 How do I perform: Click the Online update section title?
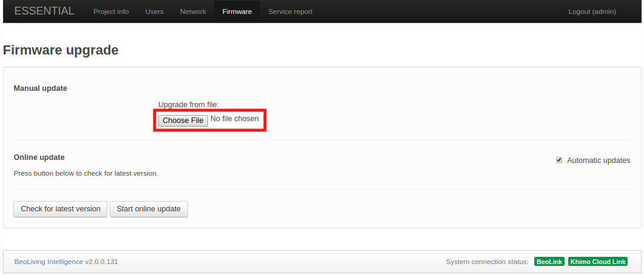[x=39, y=157]
